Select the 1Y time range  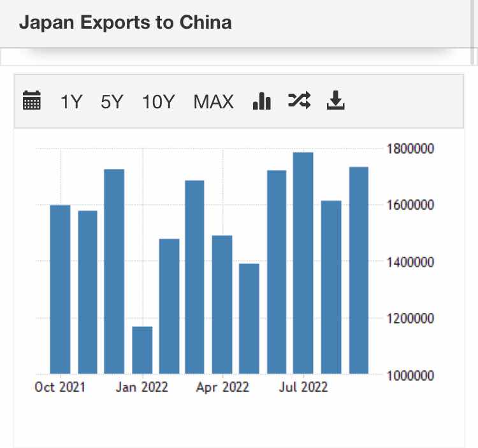(x=71, y=102)
